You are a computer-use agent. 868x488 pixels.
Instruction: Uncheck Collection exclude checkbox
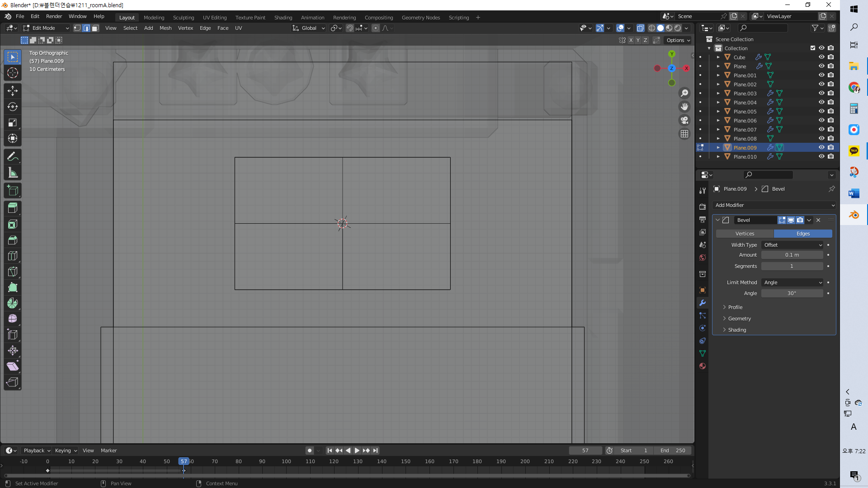point(812,48)
